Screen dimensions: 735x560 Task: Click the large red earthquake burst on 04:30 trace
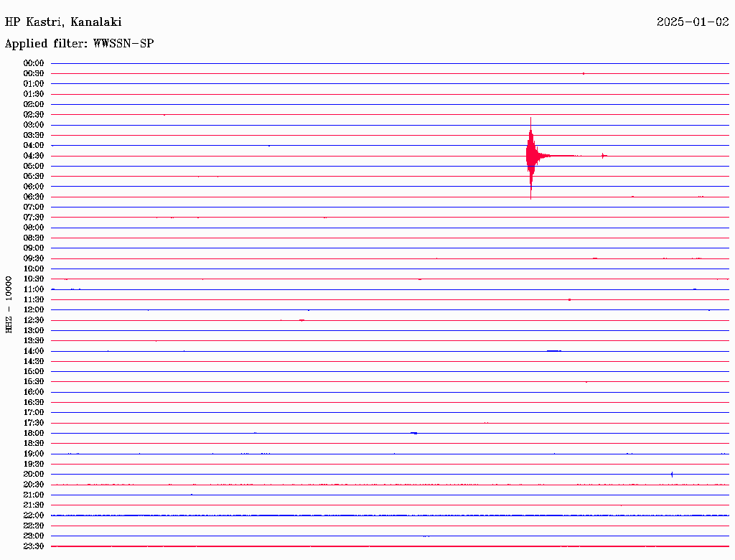tap(531, 157)
